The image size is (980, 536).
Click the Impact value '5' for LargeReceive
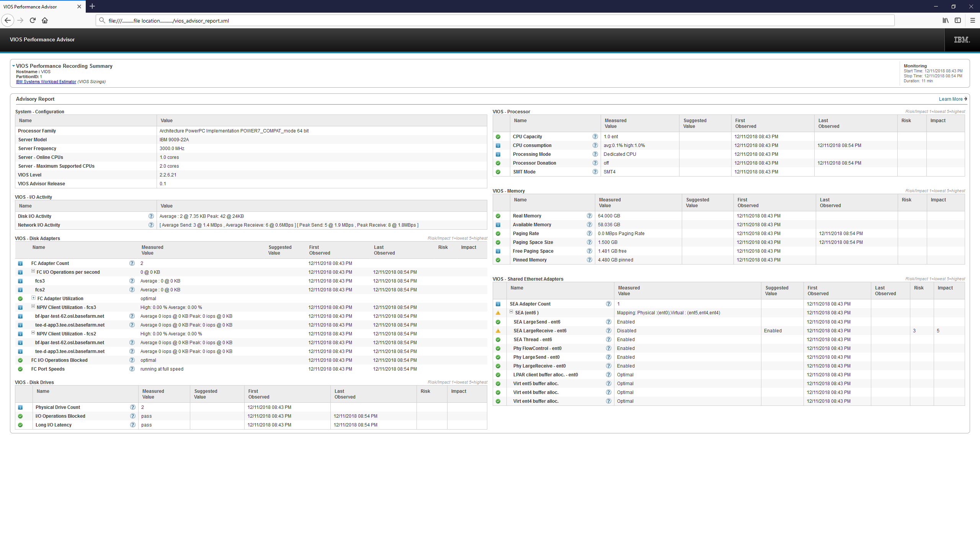(x=938, y=331)
